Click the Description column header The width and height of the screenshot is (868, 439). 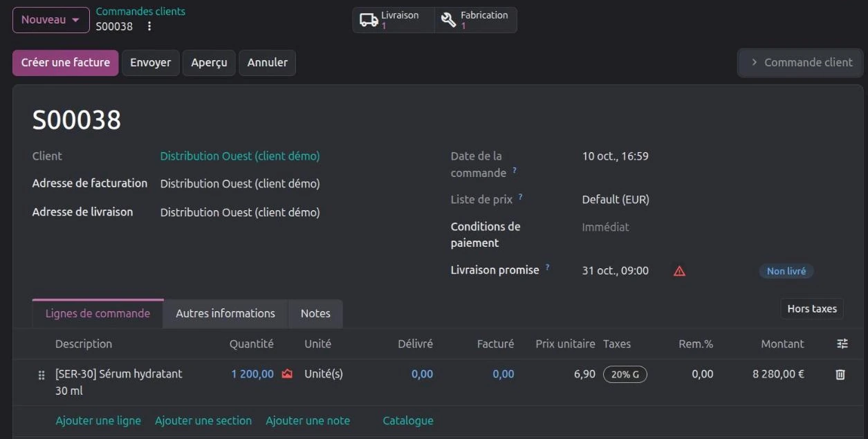[84, 344]
